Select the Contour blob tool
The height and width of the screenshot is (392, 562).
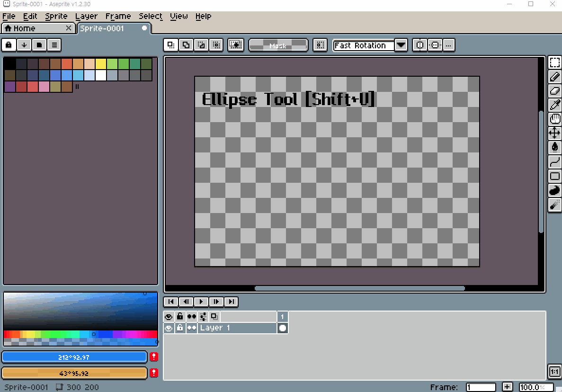click(554, 190)
